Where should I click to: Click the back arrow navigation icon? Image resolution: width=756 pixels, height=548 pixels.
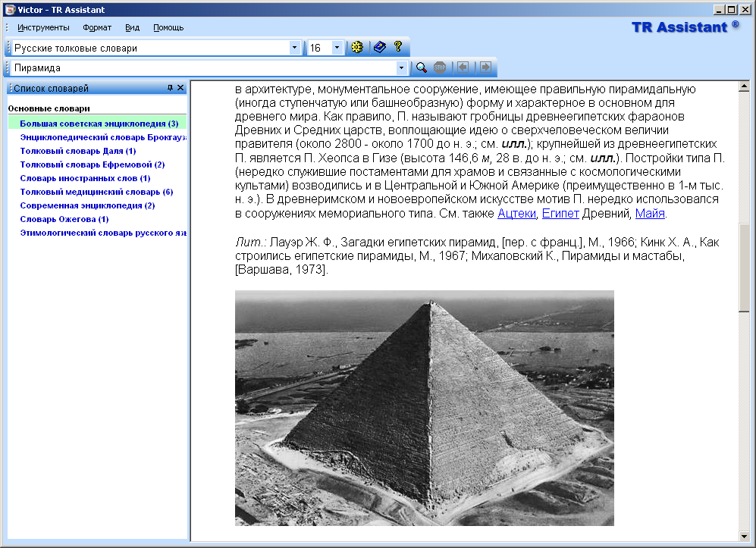pos(462,67)
